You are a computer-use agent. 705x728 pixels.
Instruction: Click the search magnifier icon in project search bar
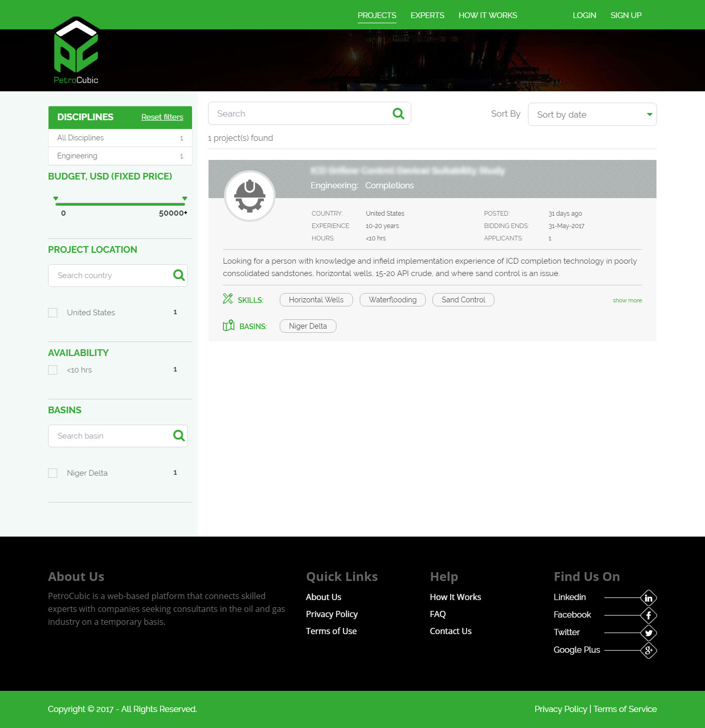pos(398,113)
